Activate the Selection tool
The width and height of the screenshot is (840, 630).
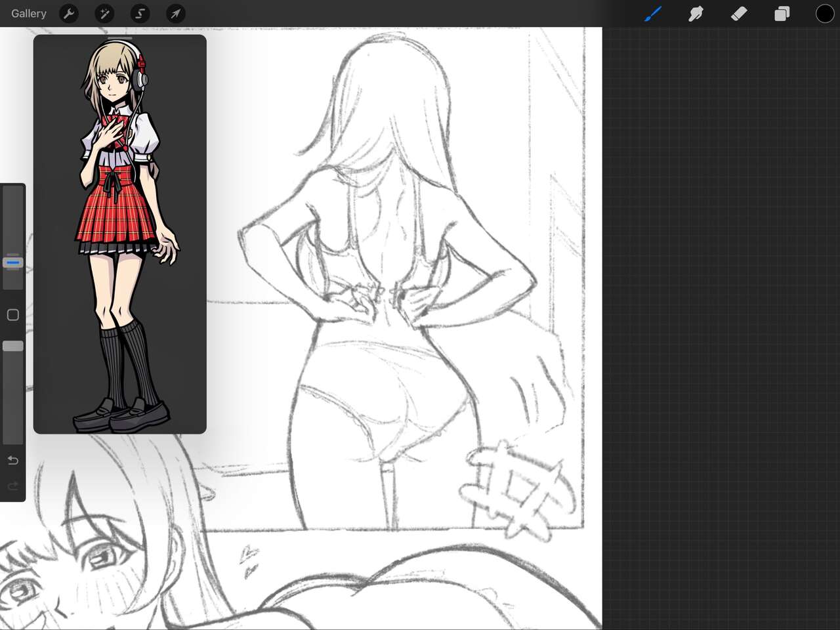point(140,13)
